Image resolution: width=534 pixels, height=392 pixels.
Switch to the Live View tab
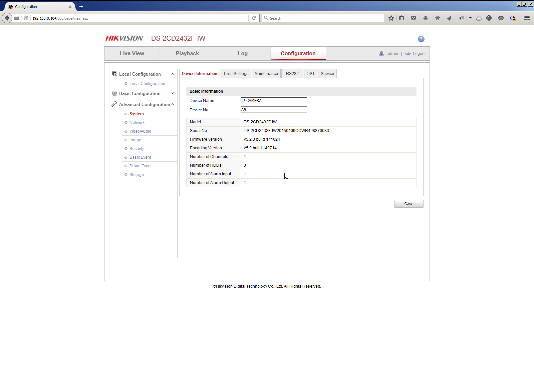[132, 54]
